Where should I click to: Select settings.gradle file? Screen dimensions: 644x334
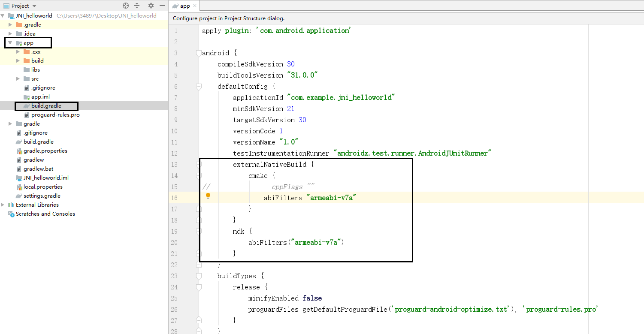(x=42, y=196)
